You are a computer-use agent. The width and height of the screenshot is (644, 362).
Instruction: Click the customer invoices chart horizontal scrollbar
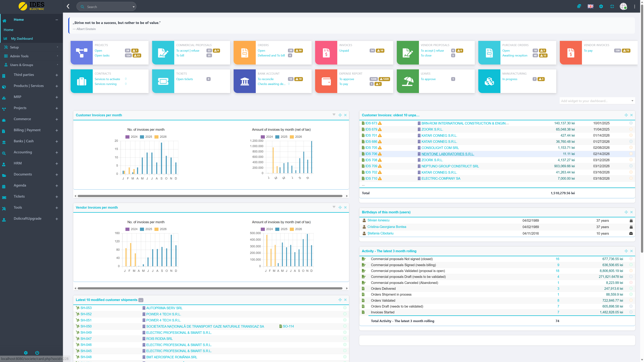(210, 196)
